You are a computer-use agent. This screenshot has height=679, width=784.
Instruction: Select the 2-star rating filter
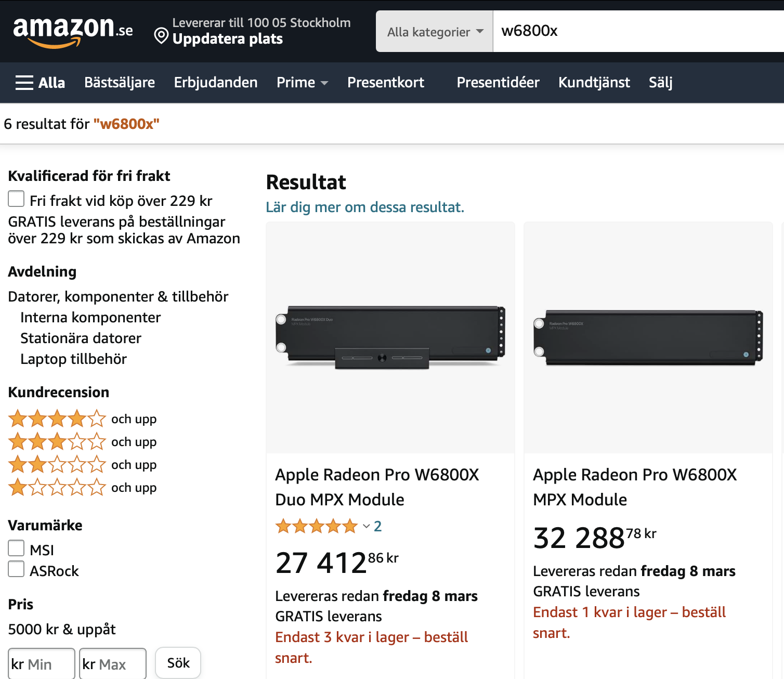(57, 464)
